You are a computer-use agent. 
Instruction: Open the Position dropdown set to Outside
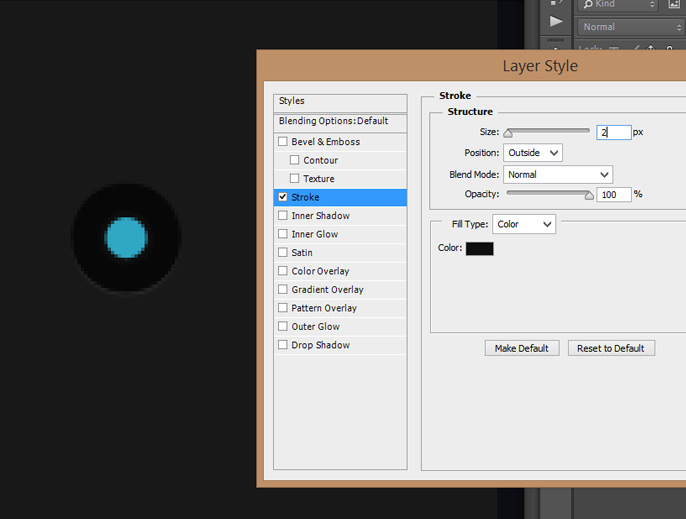(x=533, y=153)
